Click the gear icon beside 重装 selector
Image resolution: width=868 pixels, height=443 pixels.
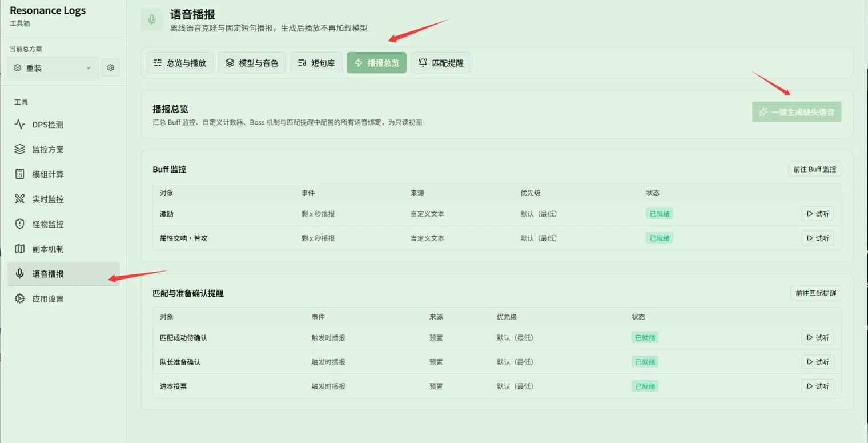coord(111,67)
